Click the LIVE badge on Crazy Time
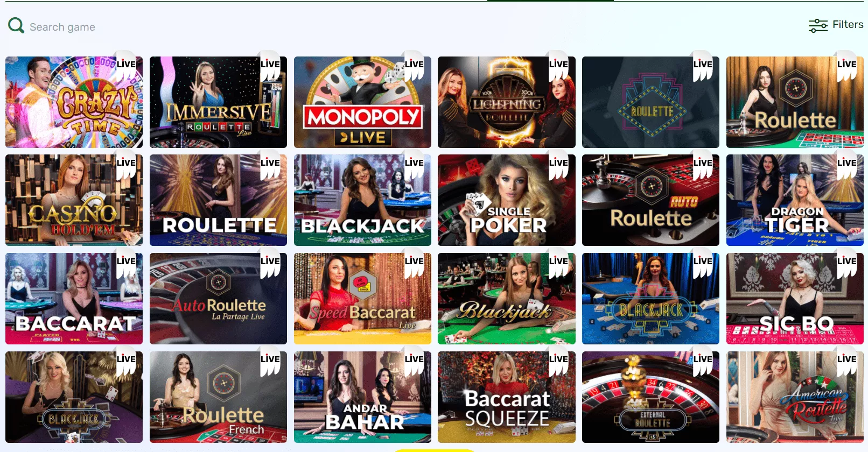The image size is (868, 452). pos(126,65)
